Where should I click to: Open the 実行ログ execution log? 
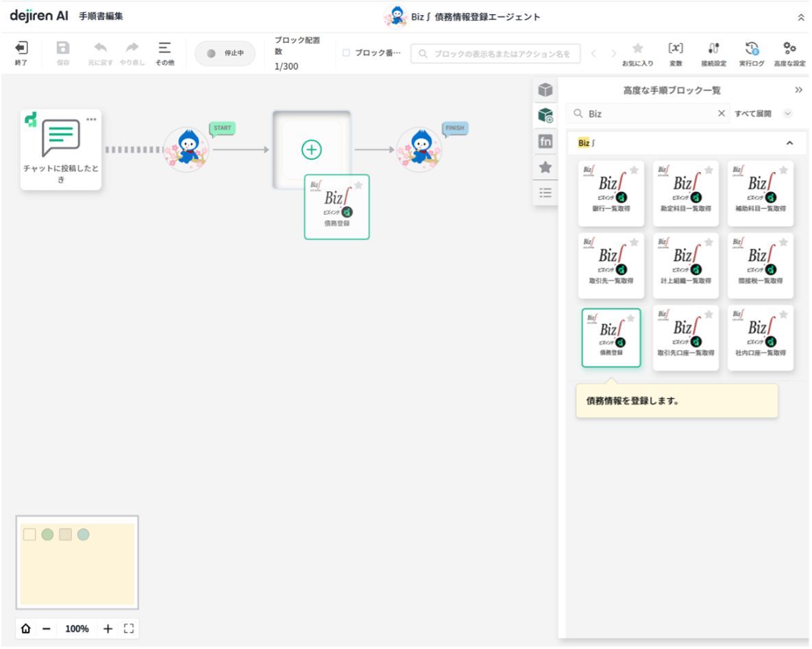752,54
